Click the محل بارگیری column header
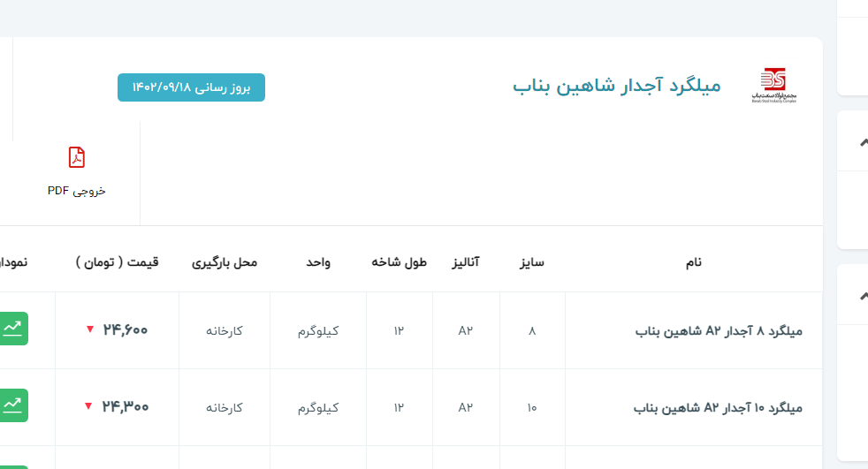 tap(225, 262)
